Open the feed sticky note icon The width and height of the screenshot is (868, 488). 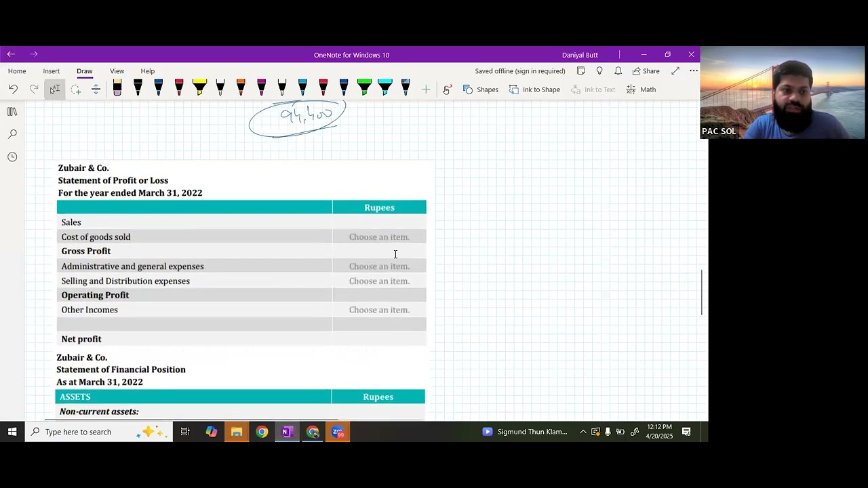pos(581,71)
